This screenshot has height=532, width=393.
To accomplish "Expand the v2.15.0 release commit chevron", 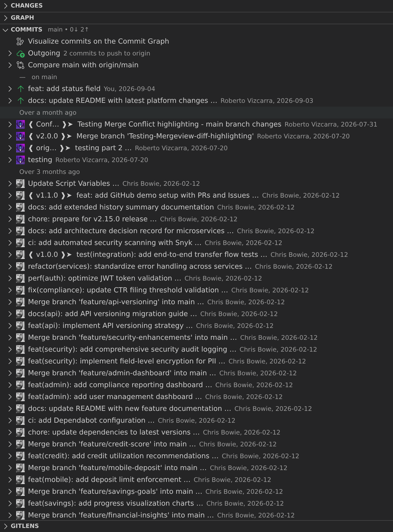I will [x=10, y=219].
